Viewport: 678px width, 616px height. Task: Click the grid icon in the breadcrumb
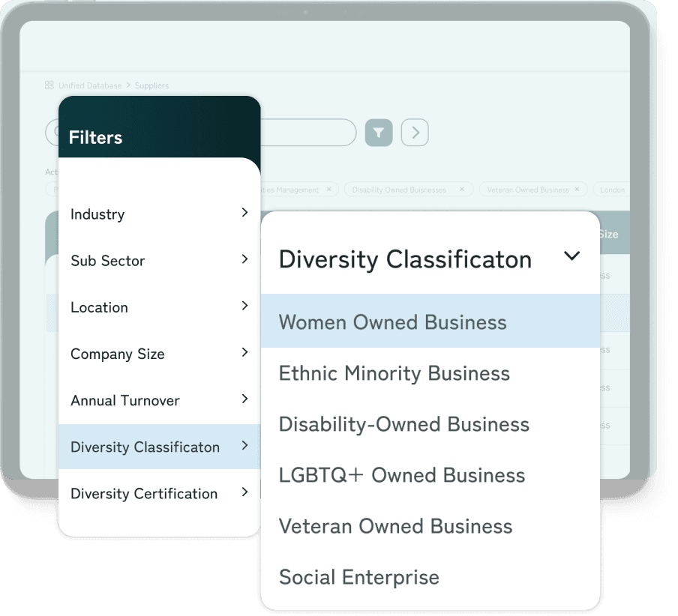click(x=49, y=85)
